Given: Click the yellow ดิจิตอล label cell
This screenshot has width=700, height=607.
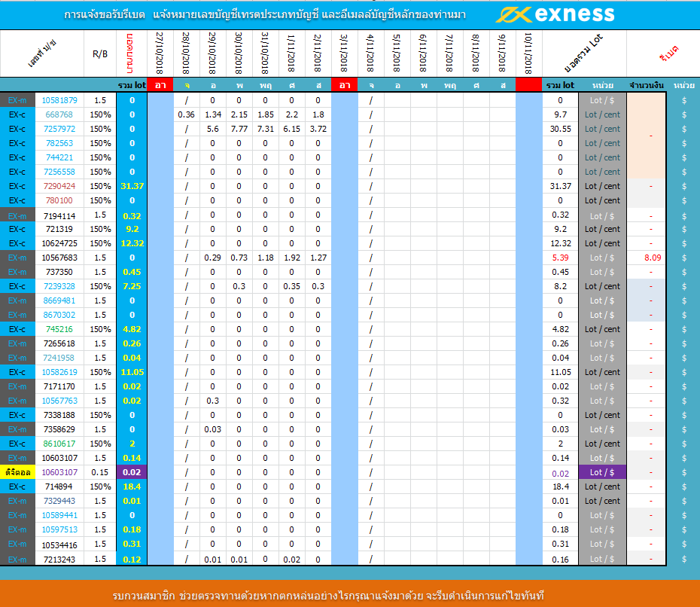Looking at the screenshot, I should (x=17, y=473).
